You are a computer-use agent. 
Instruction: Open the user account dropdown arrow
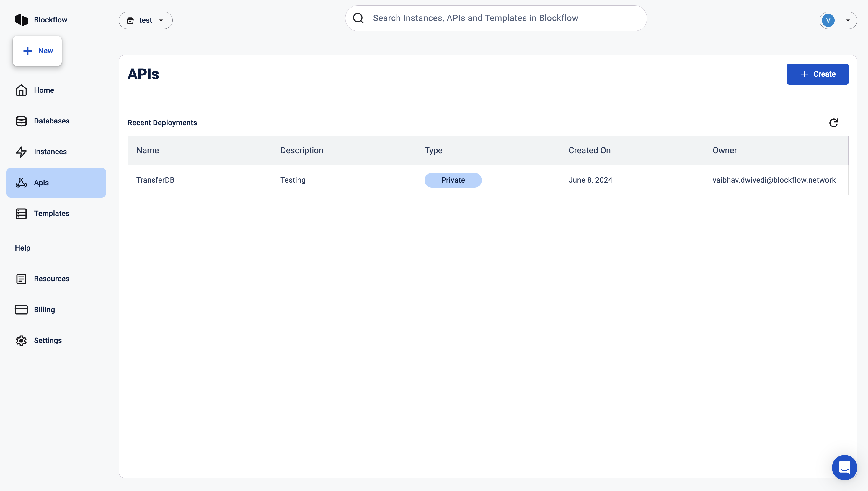coord(848,21)
